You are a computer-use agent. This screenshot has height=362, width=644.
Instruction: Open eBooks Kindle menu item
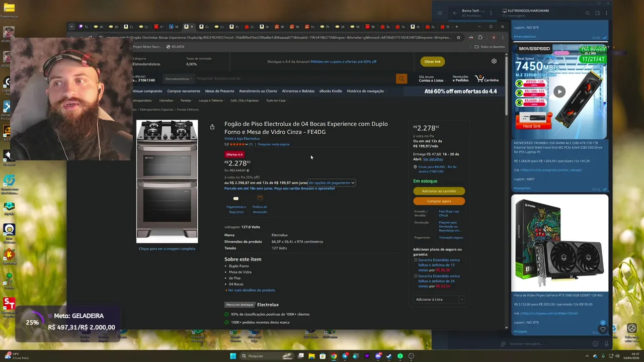click(331, 91)
